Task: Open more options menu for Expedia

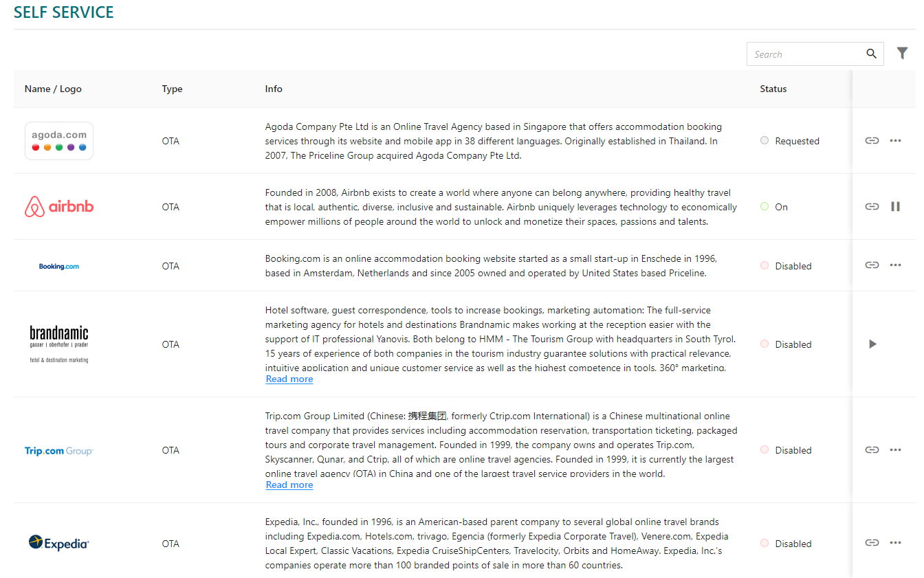Action: pos(895,544)
